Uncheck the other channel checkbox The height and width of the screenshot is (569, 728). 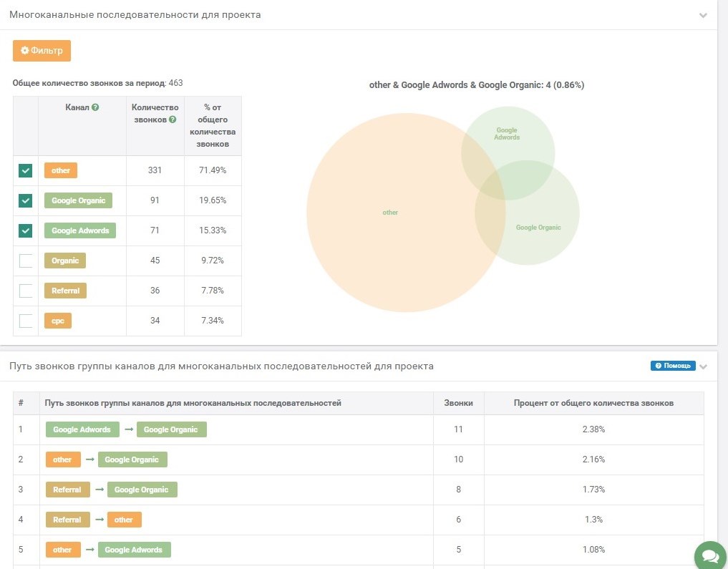tap(26, 170)
